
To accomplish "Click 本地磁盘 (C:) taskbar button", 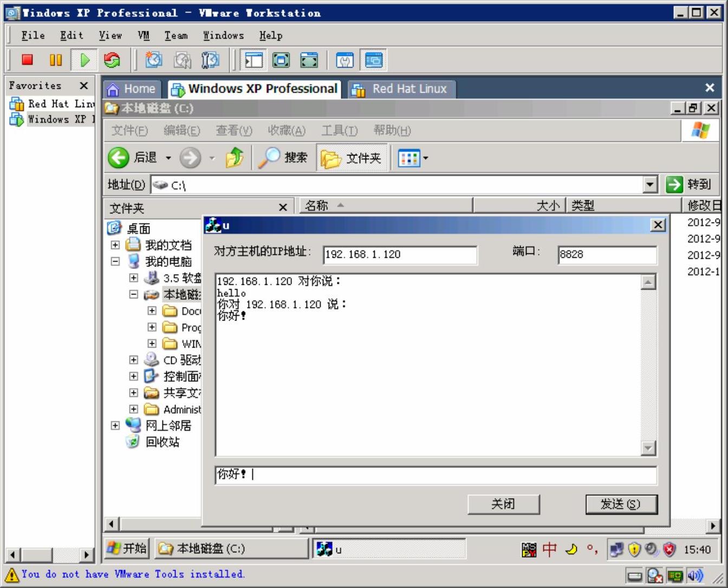I will point(231,549).
